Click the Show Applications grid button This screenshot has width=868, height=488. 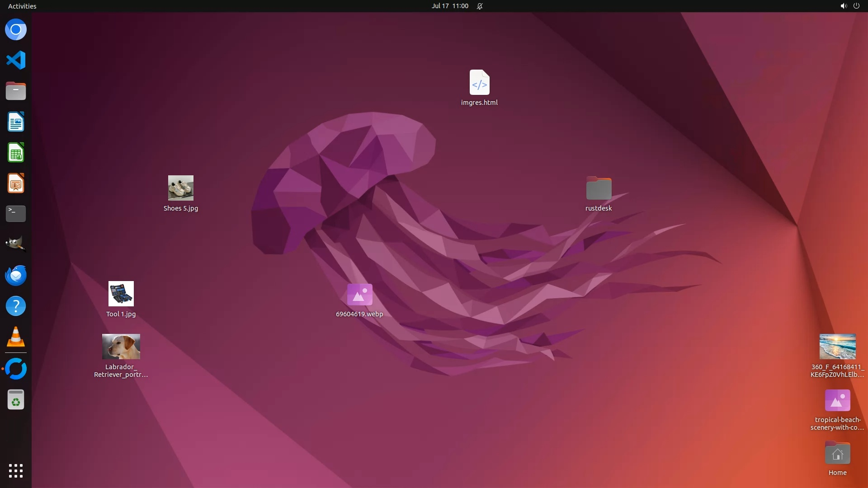coord(16,470)
